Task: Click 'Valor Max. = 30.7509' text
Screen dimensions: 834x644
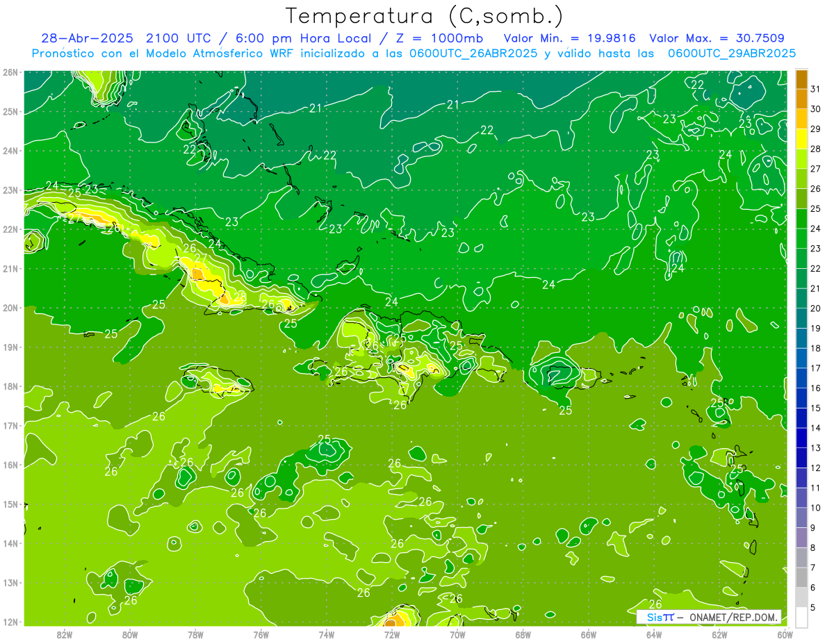Action: pyautogui.click(x=717, y=38)
